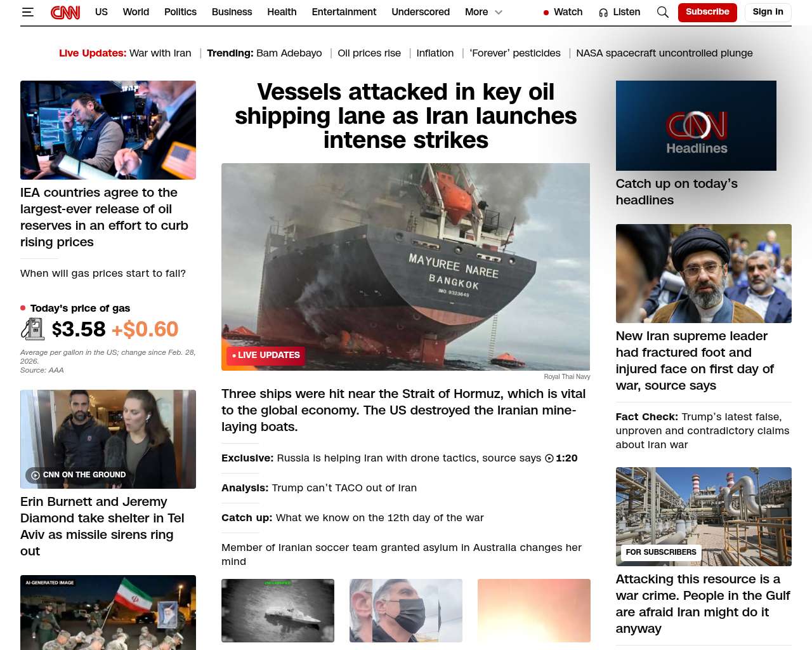Click the gas pump icon
This screenshot has height=650, width=812.
pos(32,329)
